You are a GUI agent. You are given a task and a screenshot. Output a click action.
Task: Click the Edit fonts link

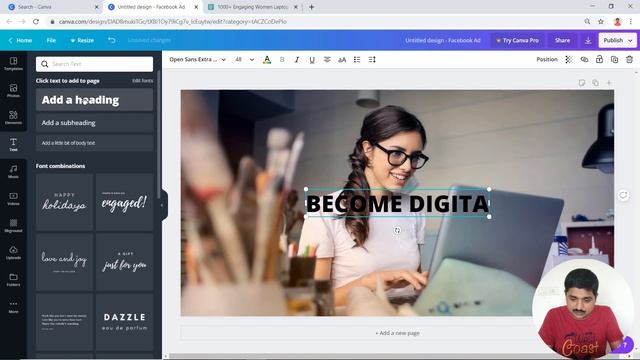142,81
